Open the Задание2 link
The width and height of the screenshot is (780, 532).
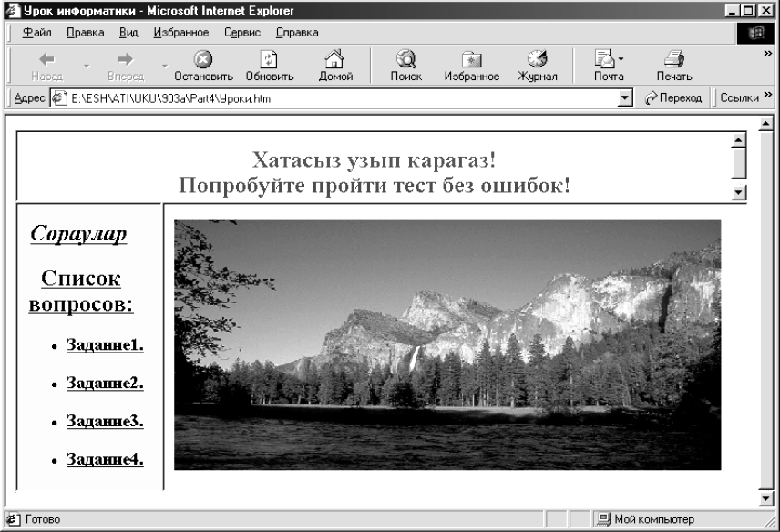pyautogui.click(x=105, y=383)
